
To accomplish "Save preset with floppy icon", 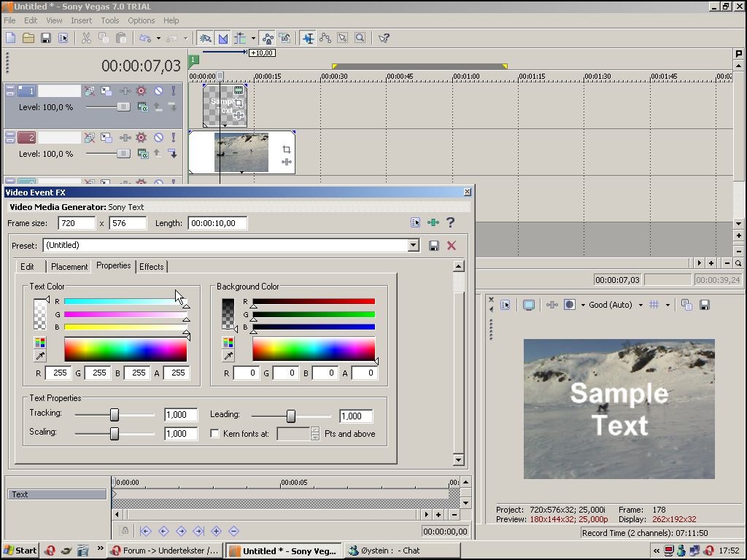I will click(x=433, y=246).
